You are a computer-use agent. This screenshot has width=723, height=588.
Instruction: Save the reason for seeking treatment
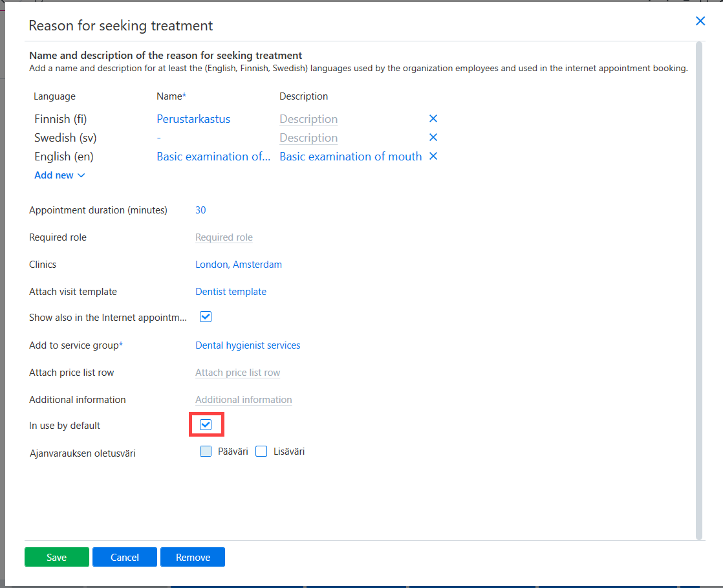coord(57,557)
